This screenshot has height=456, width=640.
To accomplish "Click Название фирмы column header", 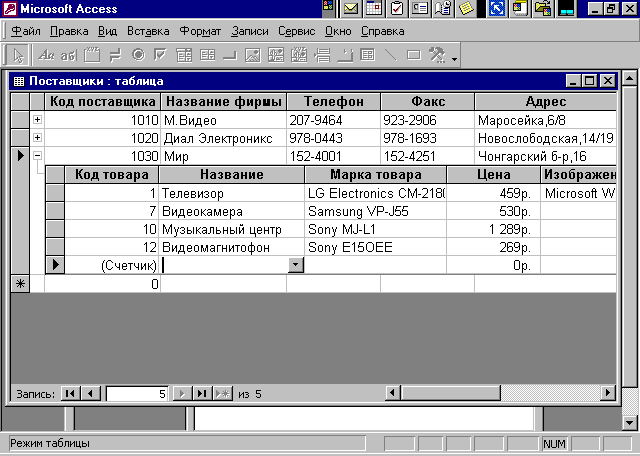I will click(224, 102).
